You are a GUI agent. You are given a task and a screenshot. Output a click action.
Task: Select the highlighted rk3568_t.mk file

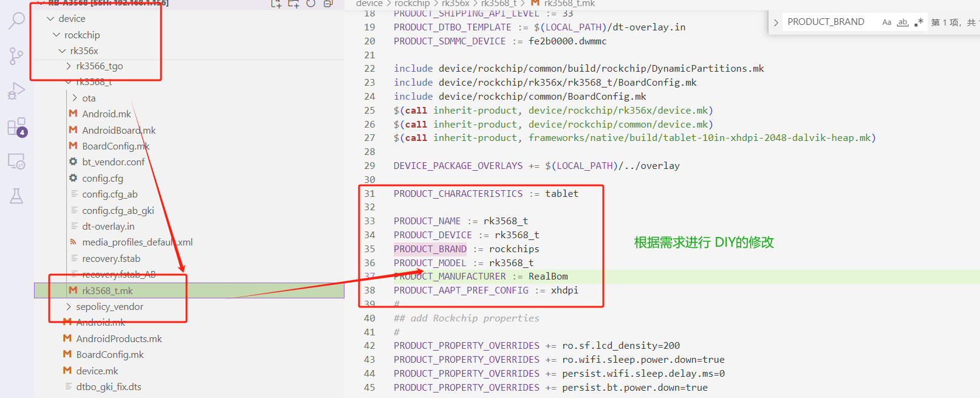coord(189,290)
